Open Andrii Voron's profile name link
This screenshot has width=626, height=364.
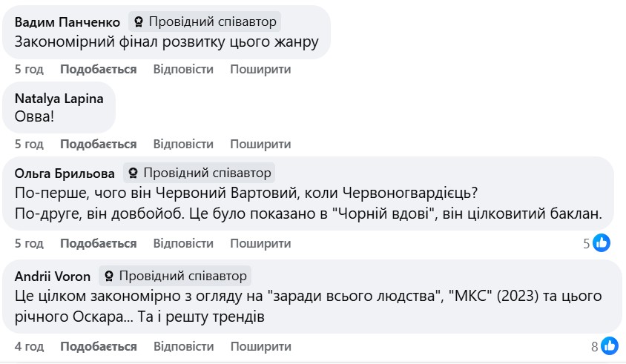pyautogui.click(x=53, y=277)
